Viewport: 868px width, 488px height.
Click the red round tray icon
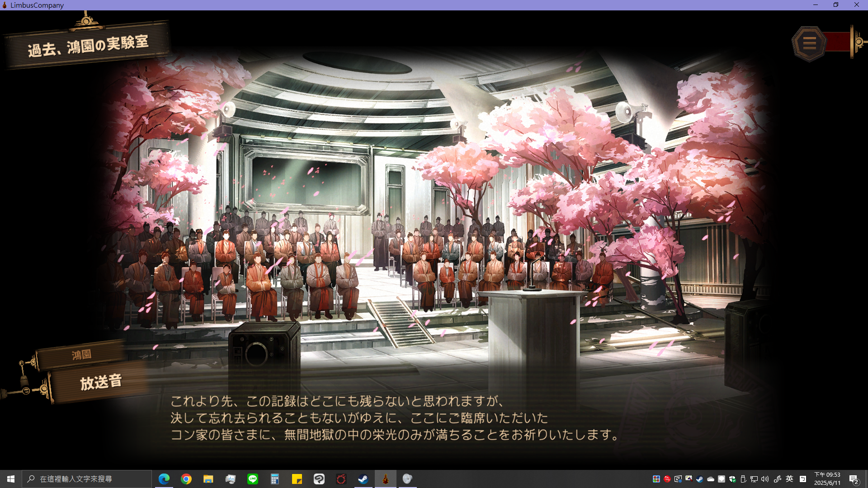667,479
